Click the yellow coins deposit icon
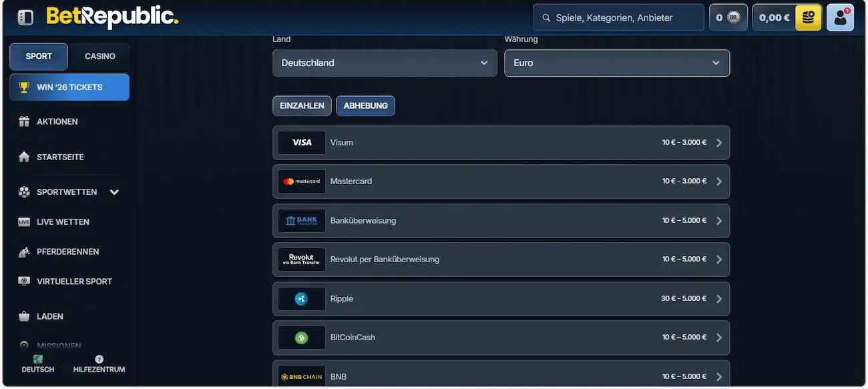Screen dimensions: 868x389 tap(808, 18)
